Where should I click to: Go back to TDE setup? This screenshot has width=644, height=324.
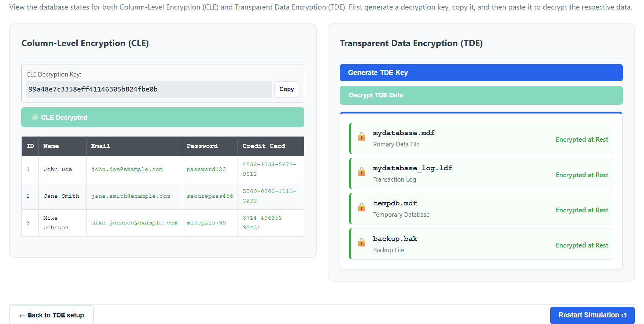(52, 315)
